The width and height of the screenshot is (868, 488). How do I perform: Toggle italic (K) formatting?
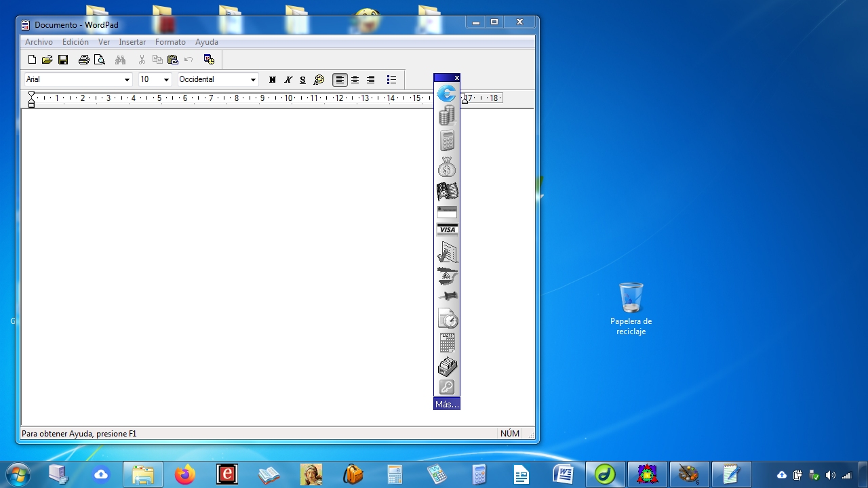click(288, 80)
